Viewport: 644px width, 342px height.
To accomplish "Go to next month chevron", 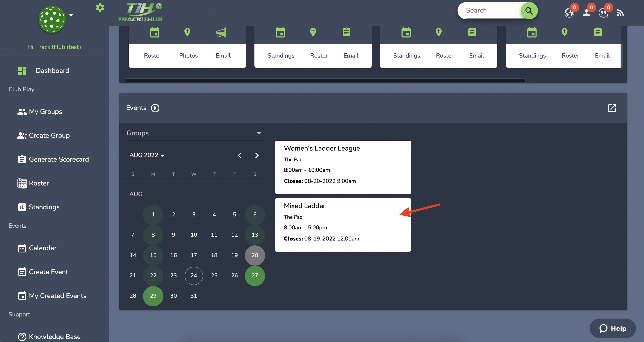I will point(257,156).
